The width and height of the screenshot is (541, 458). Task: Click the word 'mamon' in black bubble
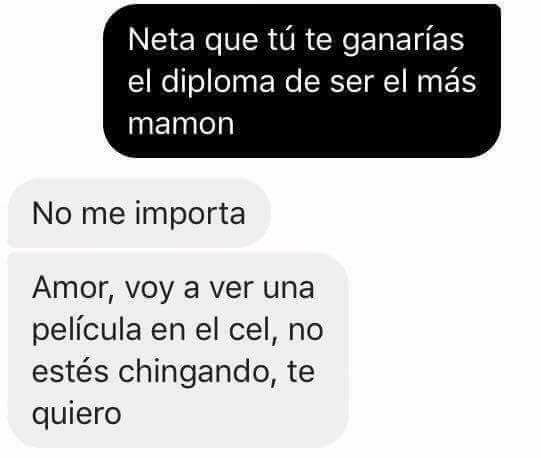click(181, 124)
